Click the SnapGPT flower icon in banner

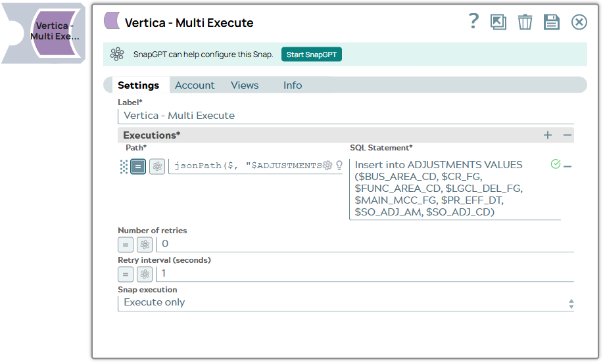(117, 54)
